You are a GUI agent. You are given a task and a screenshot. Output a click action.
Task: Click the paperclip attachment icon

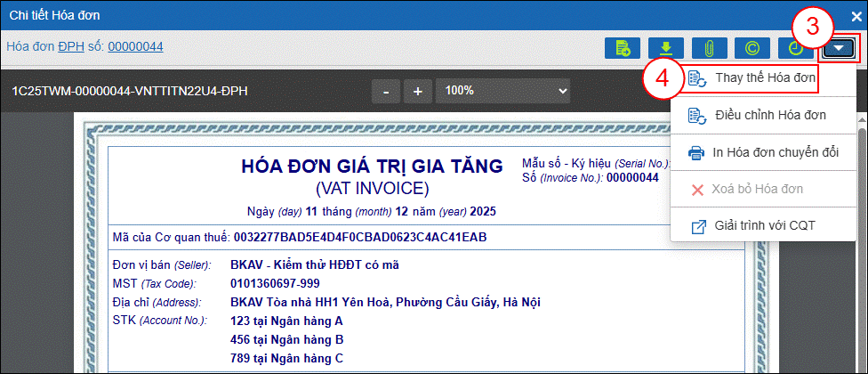(709, 48)
